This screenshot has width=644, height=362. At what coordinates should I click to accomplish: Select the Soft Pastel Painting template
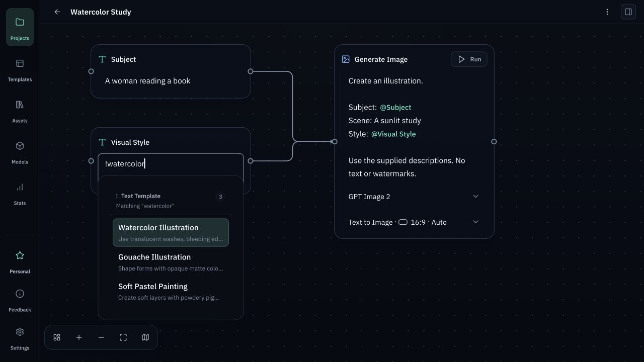click(171, 291)
